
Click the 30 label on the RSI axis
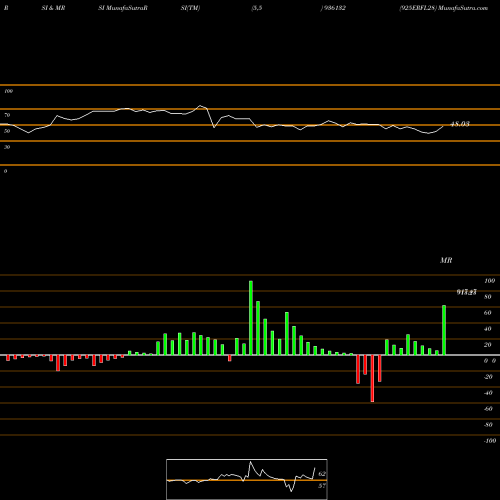pyautogui.click(x=7, y=147)
